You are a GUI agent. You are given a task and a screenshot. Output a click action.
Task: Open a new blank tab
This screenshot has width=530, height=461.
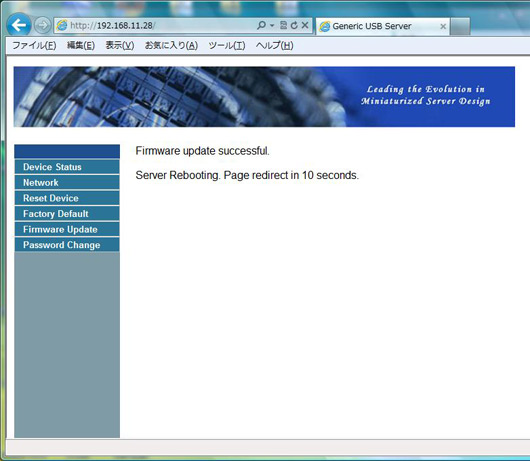pyautogui.click(x=460, y=26)
